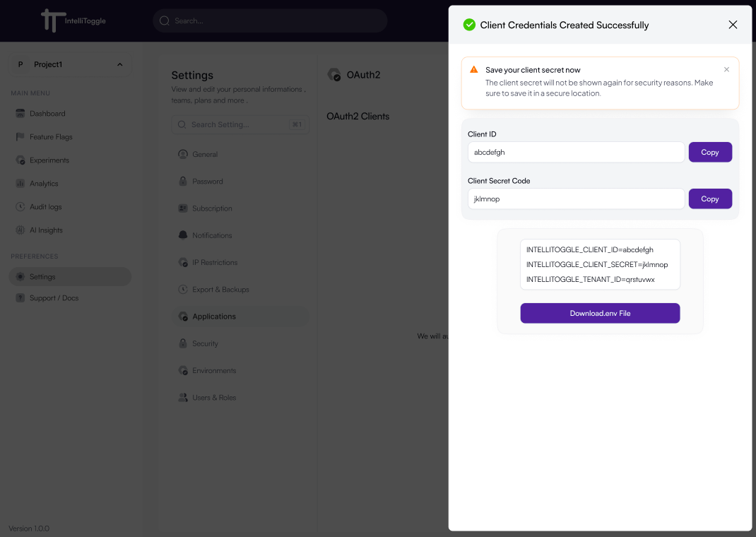The width and height of the screenshot is (756, 537).
Task: Open the Applications settings section
Action: (x=214, y=317)
